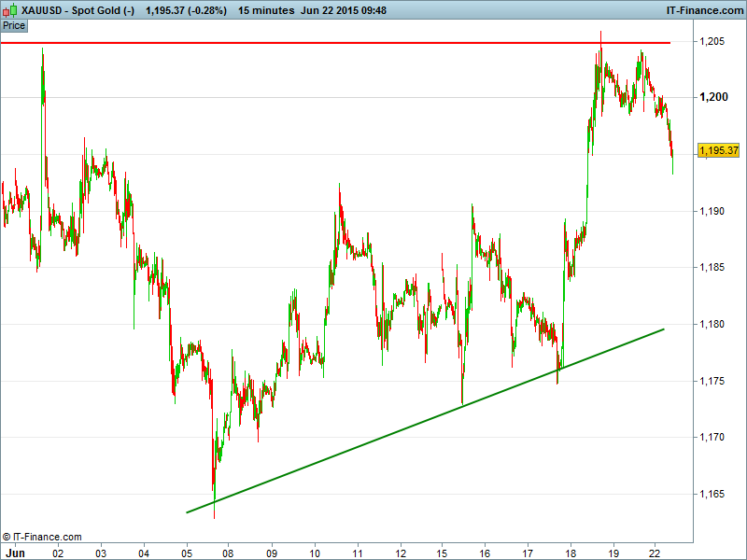
Task: Click the 08 date marker on time axis
Action: (229, 552)
